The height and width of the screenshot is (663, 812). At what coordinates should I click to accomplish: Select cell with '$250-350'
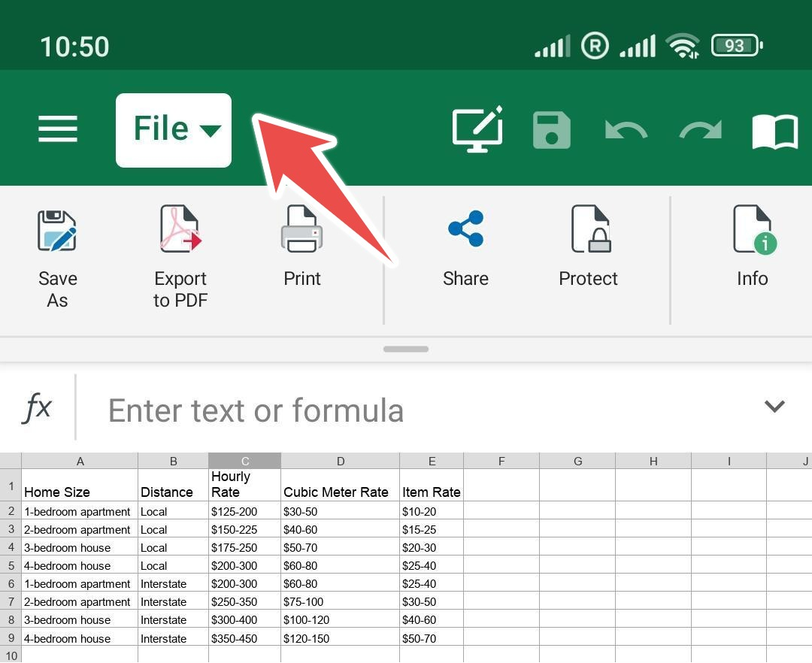pos(244,601)
